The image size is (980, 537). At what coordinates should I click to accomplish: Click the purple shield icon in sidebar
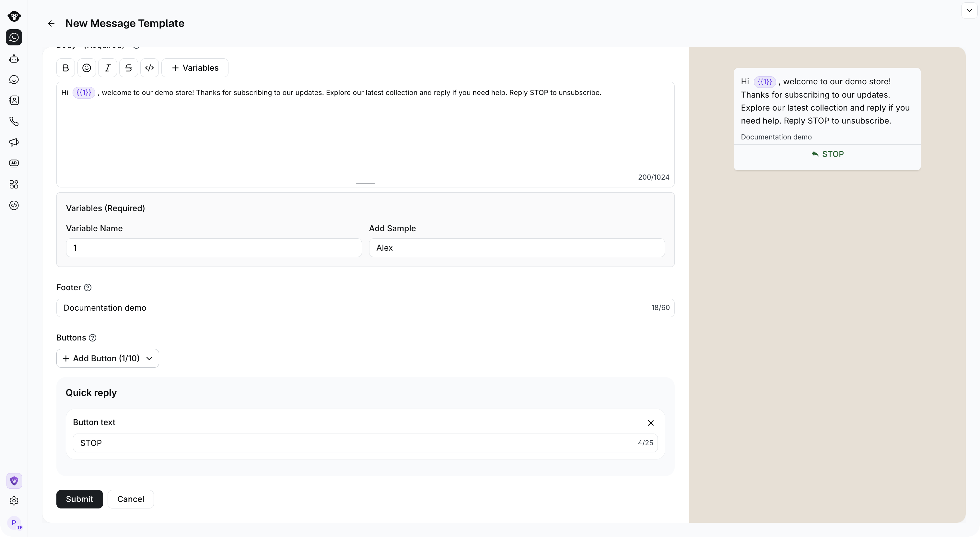pos(14,481)
